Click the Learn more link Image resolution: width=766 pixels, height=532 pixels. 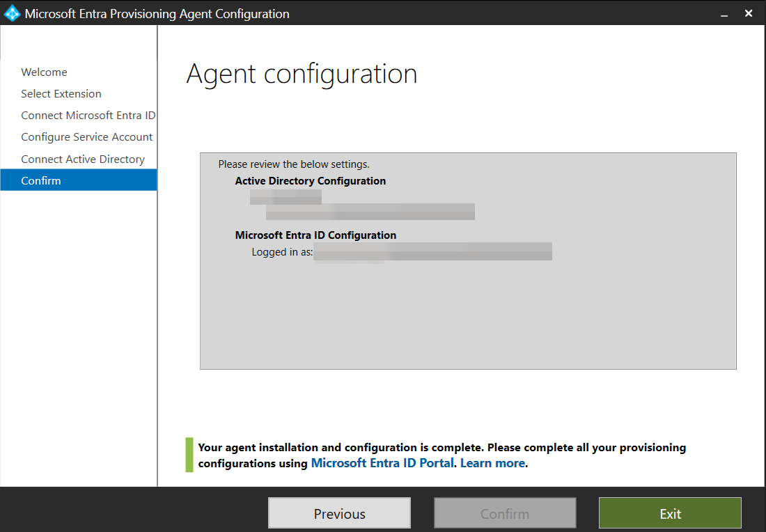point(492,462)
